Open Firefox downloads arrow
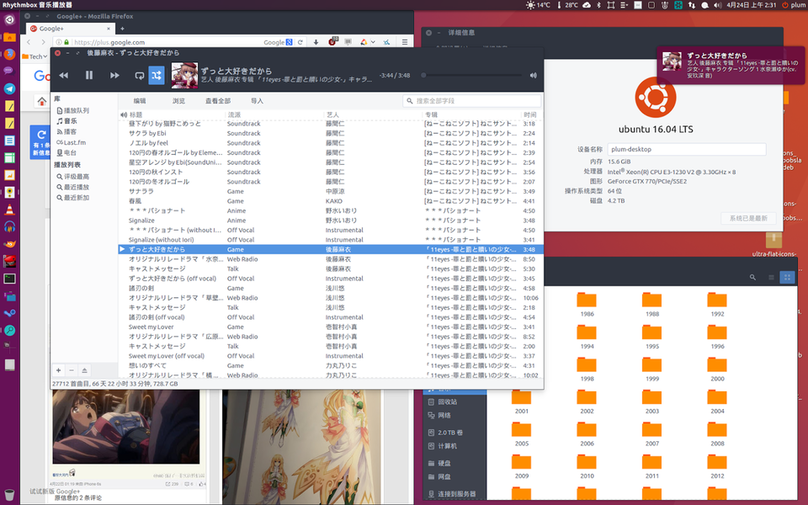 coord(316,42)
